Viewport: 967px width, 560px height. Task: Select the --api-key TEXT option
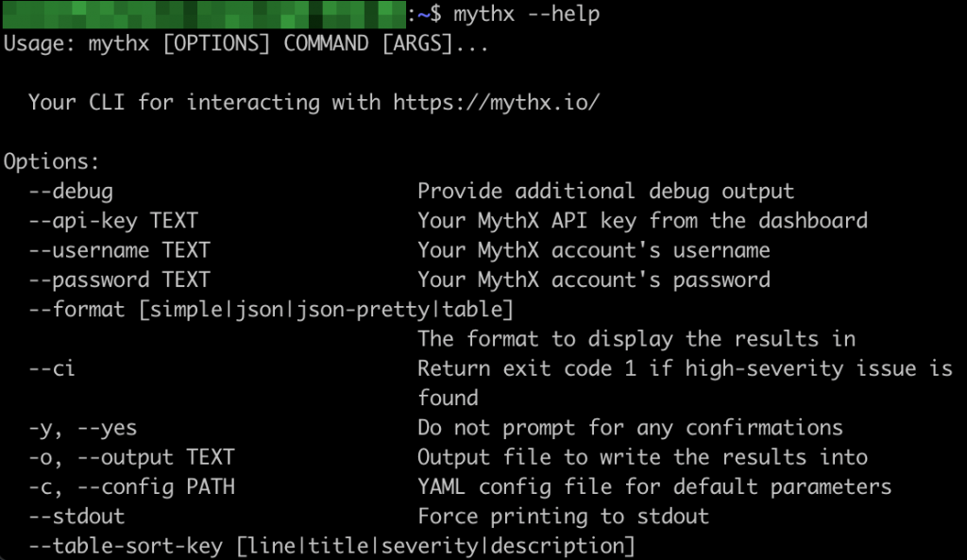(x=113, y=221)
